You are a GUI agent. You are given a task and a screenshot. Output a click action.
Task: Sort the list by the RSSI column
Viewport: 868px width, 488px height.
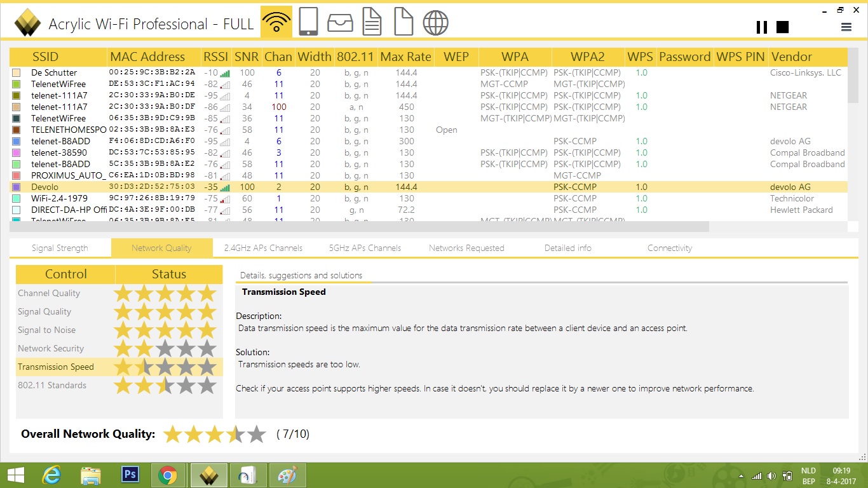coord(215,57)
